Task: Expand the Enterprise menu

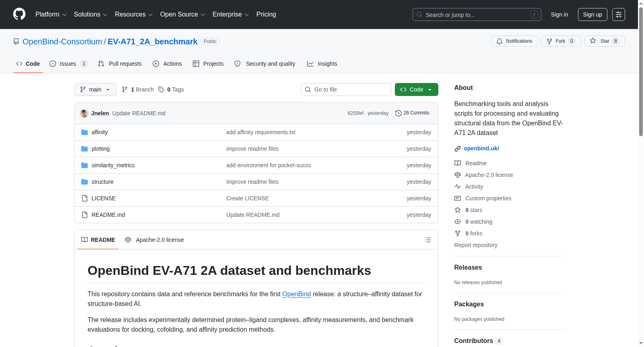Action: click(231, 15)
